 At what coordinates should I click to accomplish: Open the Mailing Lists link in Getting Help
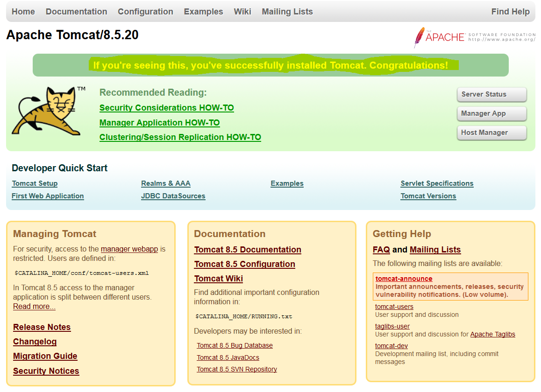(x=435, y=250)
